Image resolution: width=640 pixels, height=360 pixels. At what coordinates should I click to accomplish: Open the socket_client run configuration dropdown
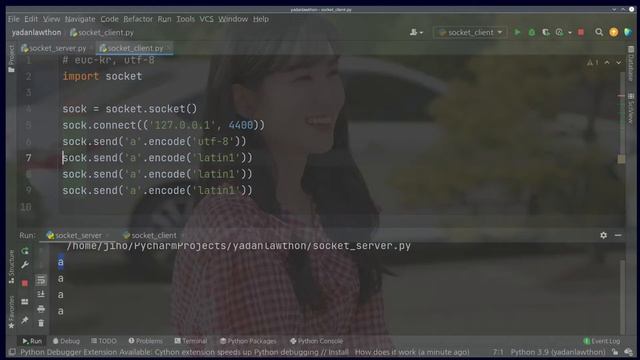point(470,32)
